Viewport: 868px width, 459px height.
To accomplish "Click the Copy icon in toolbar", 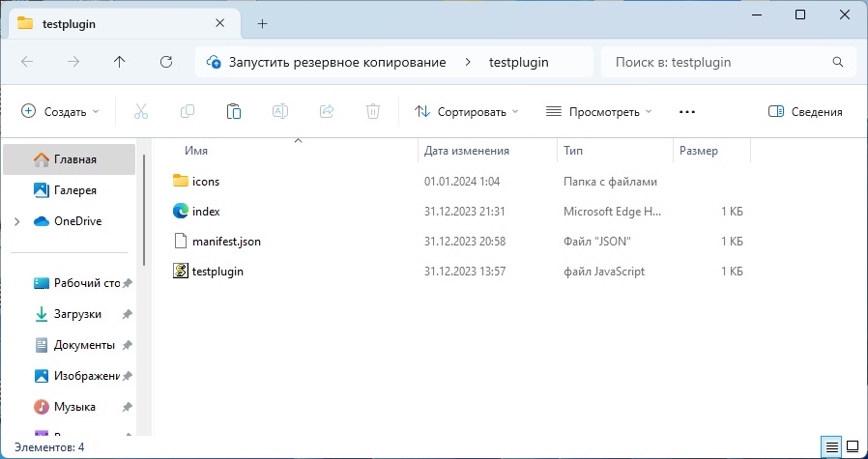I will [188, 112].
